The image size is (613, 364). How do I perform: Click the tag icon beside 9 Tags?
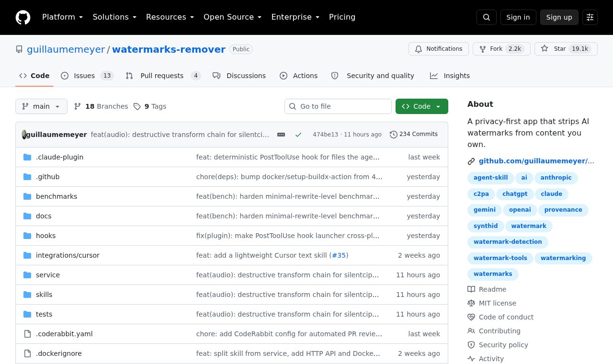click(x=137, y=106)
